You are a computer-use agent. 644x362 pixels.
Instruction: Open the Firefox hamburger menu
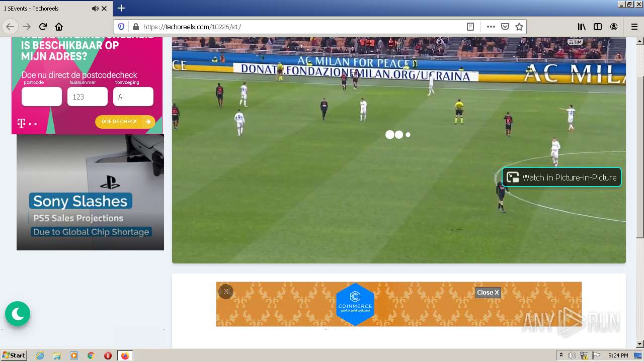[x=634, y=27]
